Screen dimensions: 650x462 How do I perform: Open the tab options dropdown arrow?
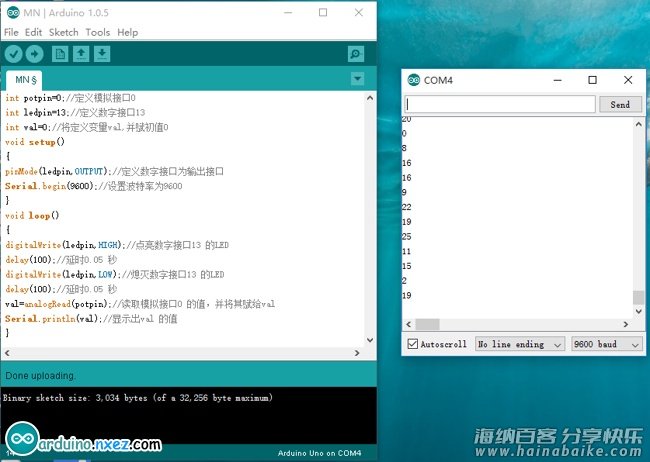click(357, 78)
